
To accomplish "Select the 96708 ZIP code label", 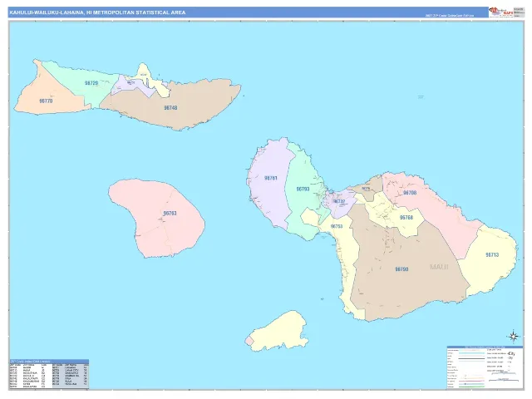I will coord(410,193).
